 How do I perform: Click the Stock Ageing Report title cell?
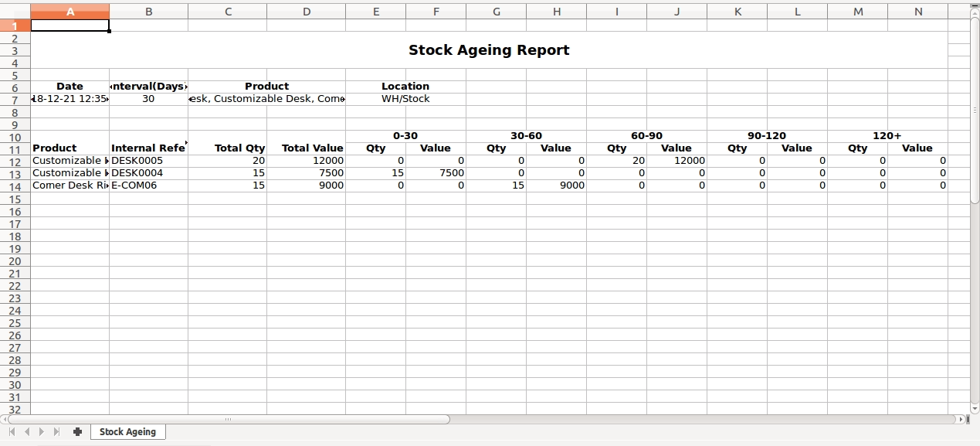click(489, 50)
